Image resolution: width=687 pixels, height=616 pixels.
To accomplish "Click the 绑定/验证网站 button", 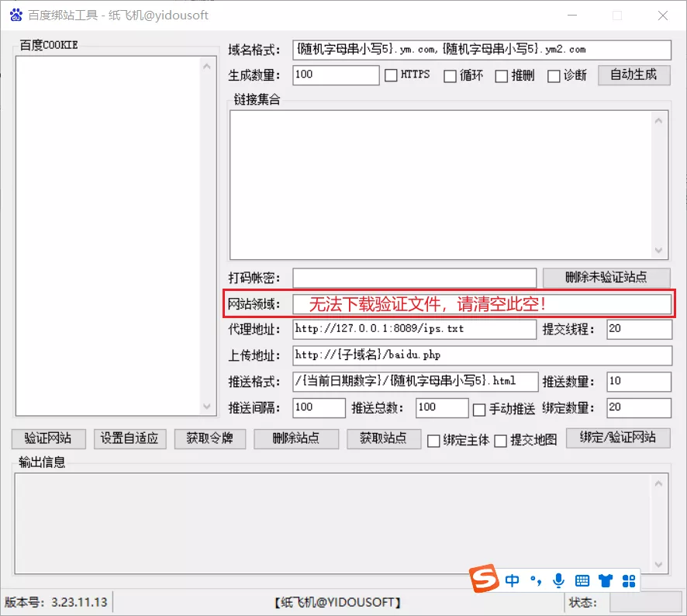I will [618, 438].
